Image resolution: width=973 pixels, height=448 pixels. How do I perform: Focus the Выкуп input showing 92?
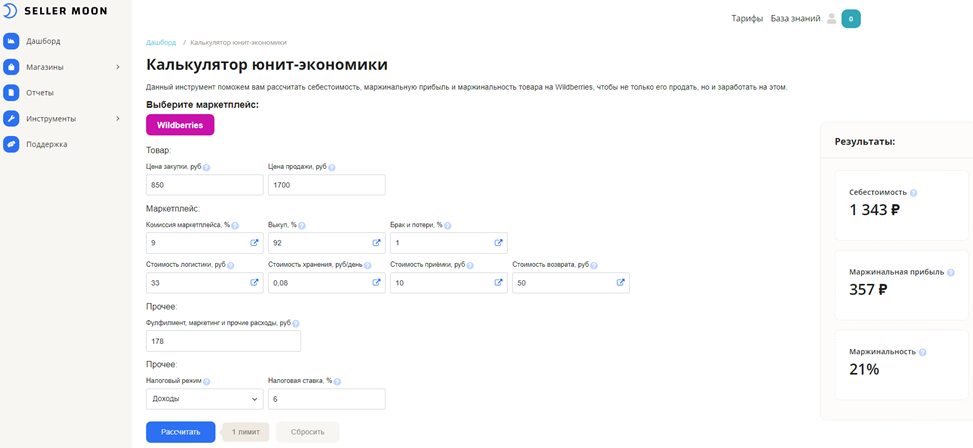pyautogui.click(x=326, y=243)
